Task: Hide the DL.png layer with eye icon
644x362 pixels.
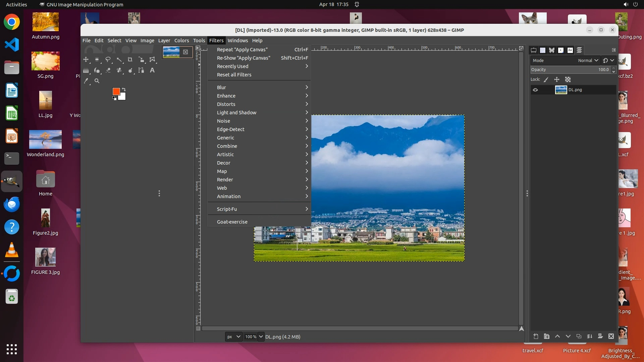Action: pyautogui.click(x=535, y=90)
